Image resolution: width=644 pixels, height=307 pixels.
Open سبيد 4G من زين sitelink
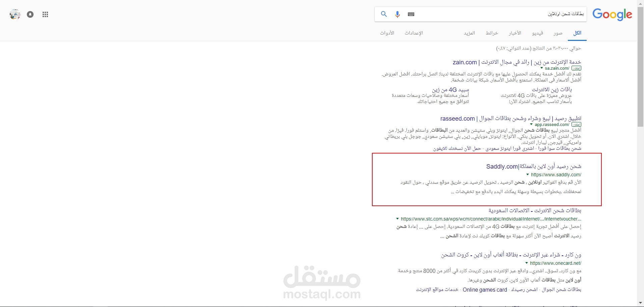click(450, 89)
